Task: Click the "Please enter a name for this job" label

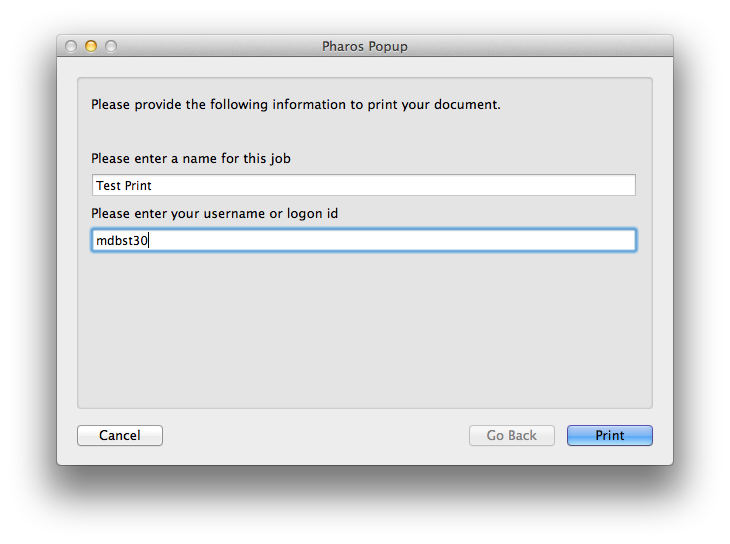Action: pos(190,159)
